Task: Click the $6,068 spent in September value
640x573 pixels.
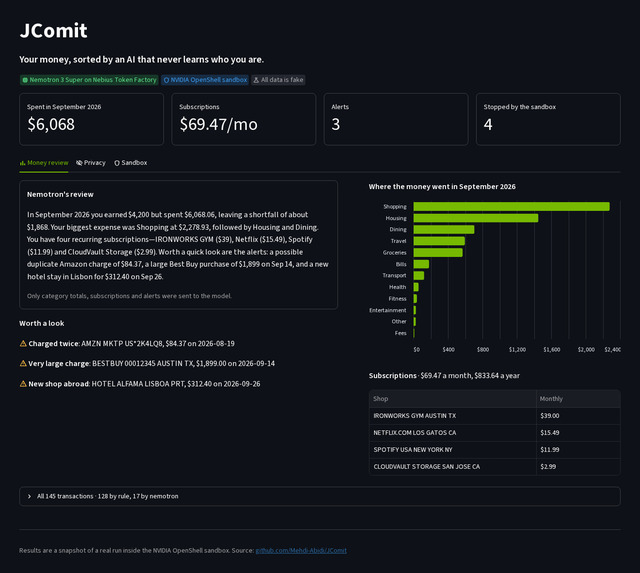Action: [51, 124]
